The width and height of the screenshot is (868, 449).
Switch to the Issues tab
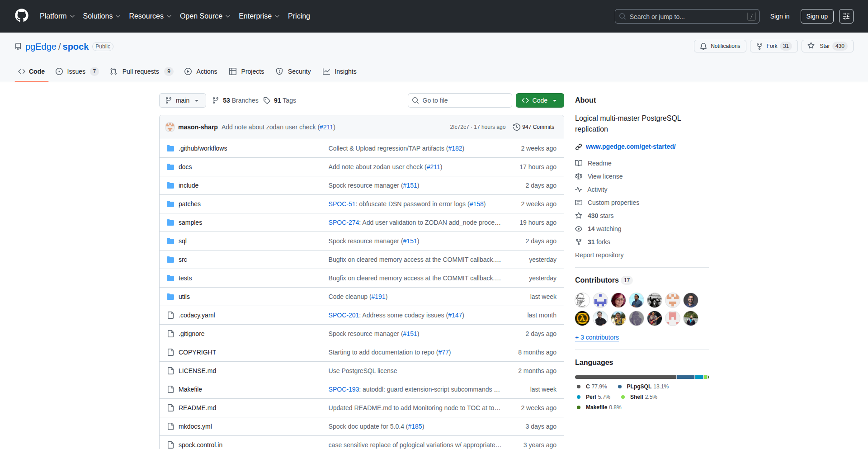(x=76, y=71)
